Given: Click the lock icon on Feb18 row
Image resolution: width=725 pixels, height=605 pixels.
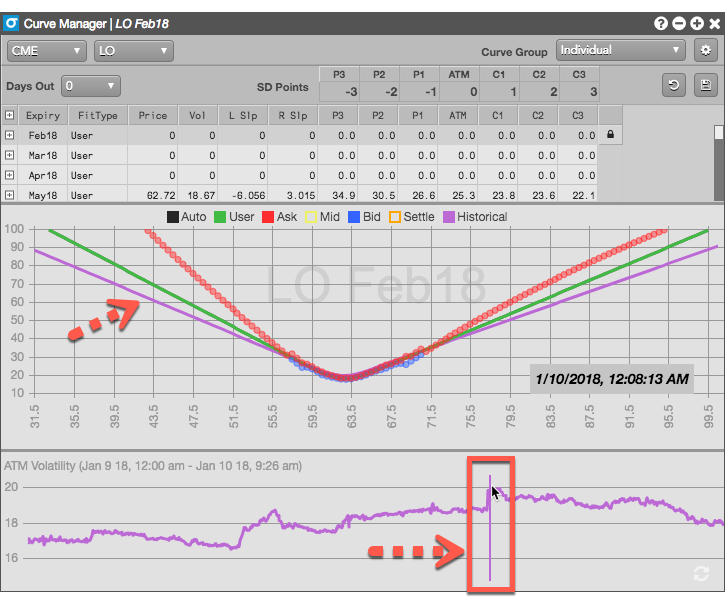Looking at the screenshot, I should tap(610, 135).
